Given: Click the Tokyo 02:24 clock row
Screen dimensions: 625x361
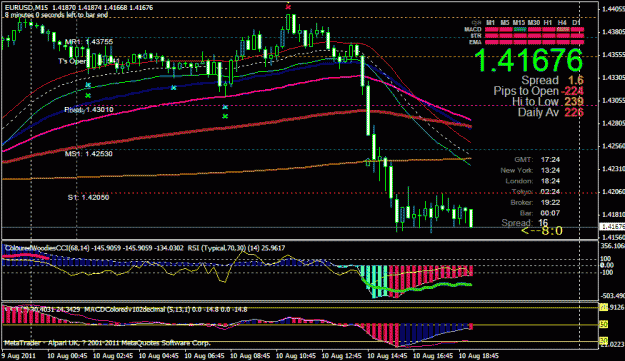Looking at the screenshot, I should 535,192.
